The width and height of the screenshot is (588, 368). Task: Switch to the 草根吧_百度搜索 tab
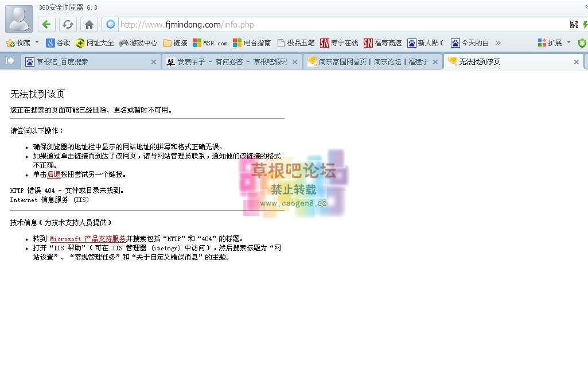coord(86,61)
